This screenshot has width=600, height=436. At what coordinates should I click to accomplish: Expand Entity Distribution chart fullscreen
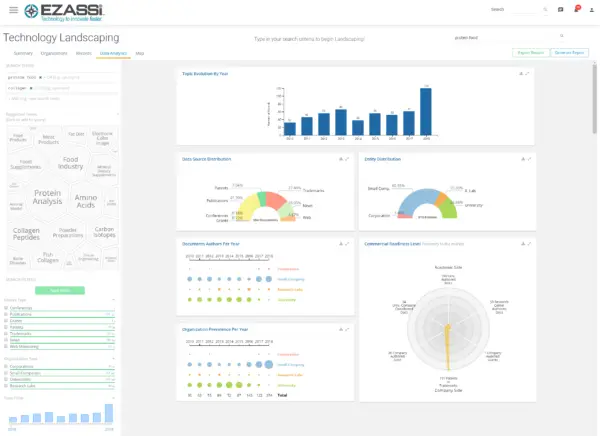(529, 159)
